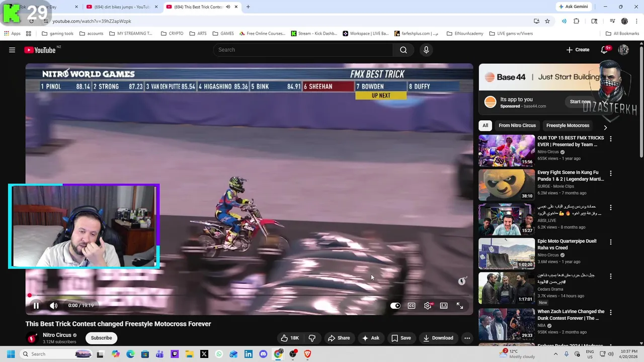The image size is (644, 362).
Task: Open WhatsApp from the taskbar
Action: coord(219,354)
